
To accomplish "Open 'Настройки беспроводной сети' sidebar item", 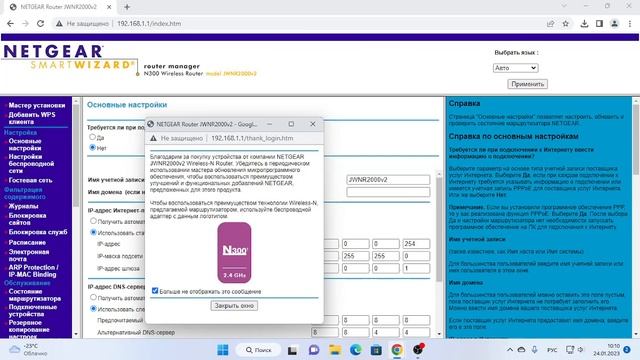I will (x=31, y=163).
